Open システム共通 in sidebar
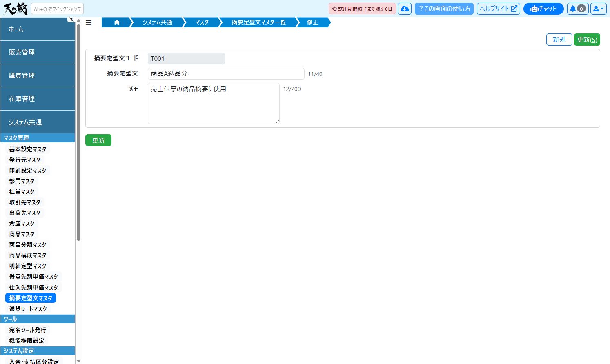This screenshot has height=364, width=610. tap(38, 122)
